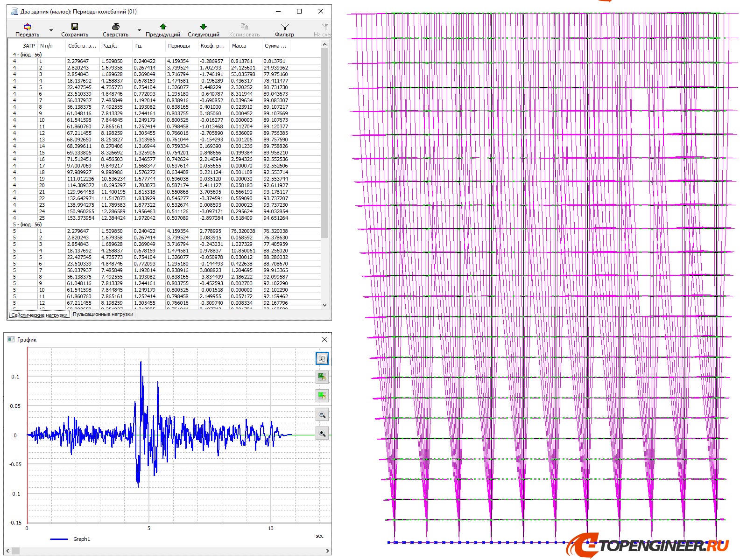Viewport: 747px width, 560px height.
Task: Click the table scrollbar's down arrow
Action: coord(324,305)
